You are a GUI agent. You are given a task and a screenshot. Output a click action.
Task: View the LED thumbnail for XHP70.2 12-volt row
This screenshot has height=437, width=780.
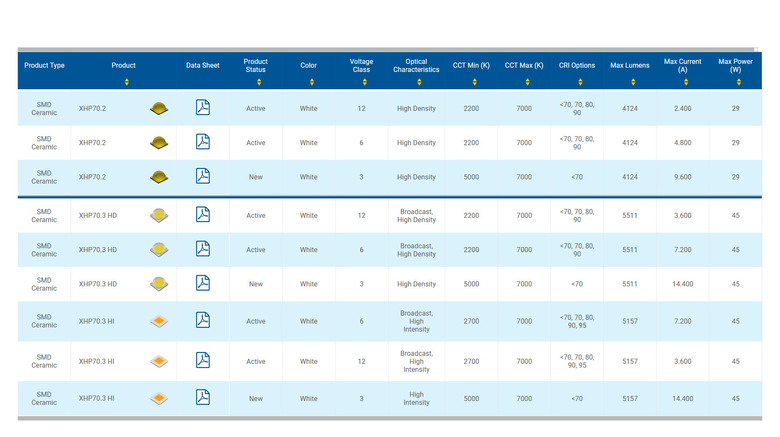pos(159,108)
